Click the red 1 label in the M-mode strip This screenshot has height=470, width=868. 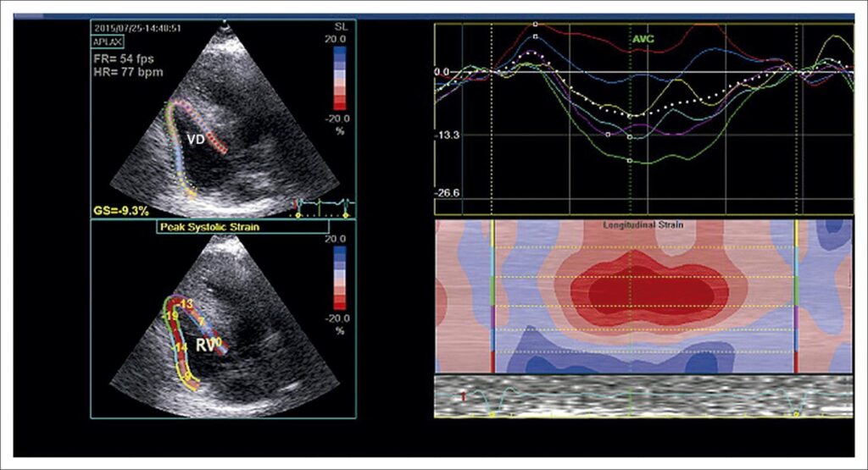point(464,396)
